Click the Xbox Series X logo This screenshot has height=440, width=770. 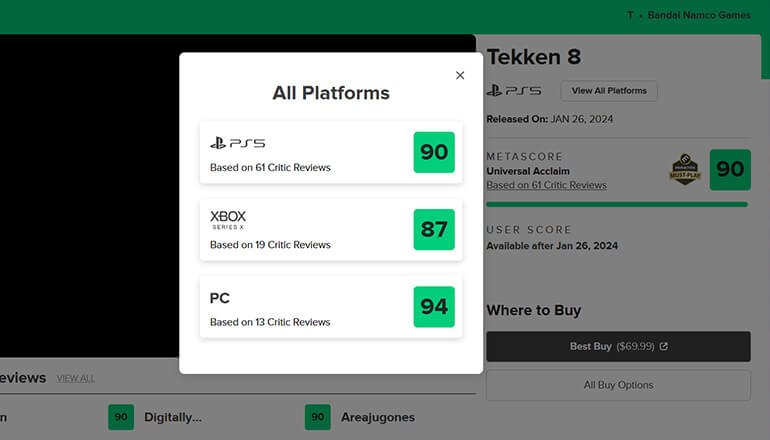click(228, 220)
